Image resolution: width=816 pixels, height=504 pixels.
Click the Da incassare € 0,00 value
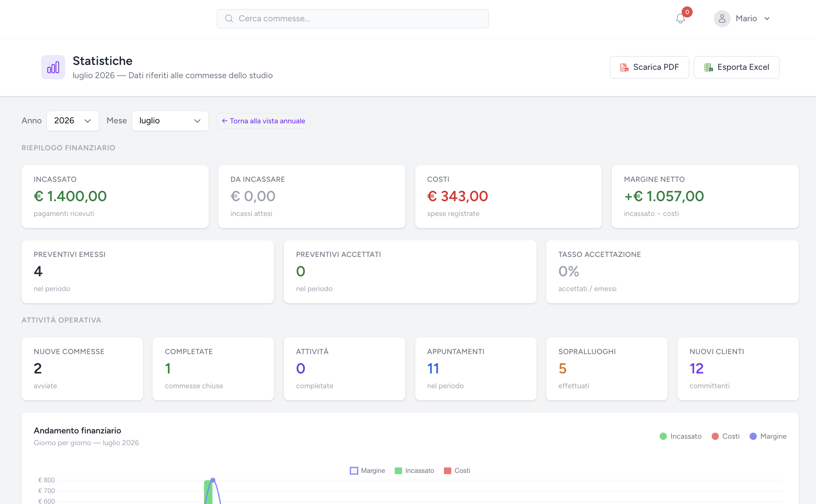point(253,196)
